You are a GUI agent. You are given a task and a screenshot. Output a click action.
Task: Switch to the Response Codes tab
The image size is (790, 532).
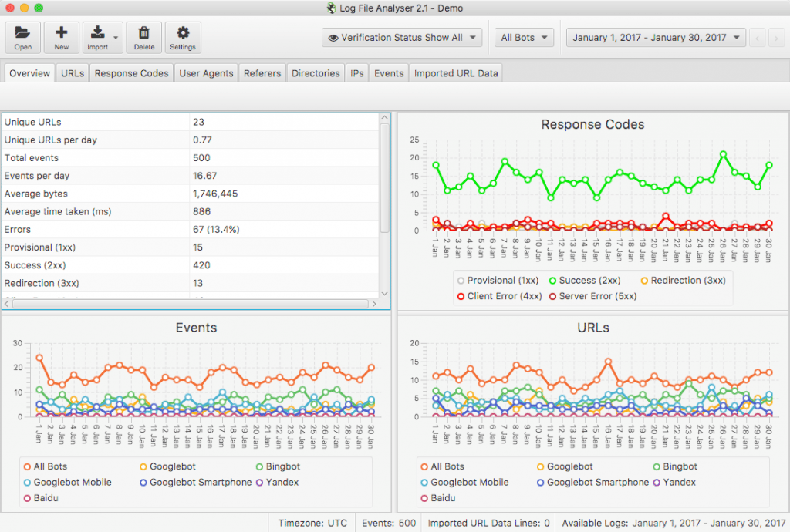tap(131, 73)
